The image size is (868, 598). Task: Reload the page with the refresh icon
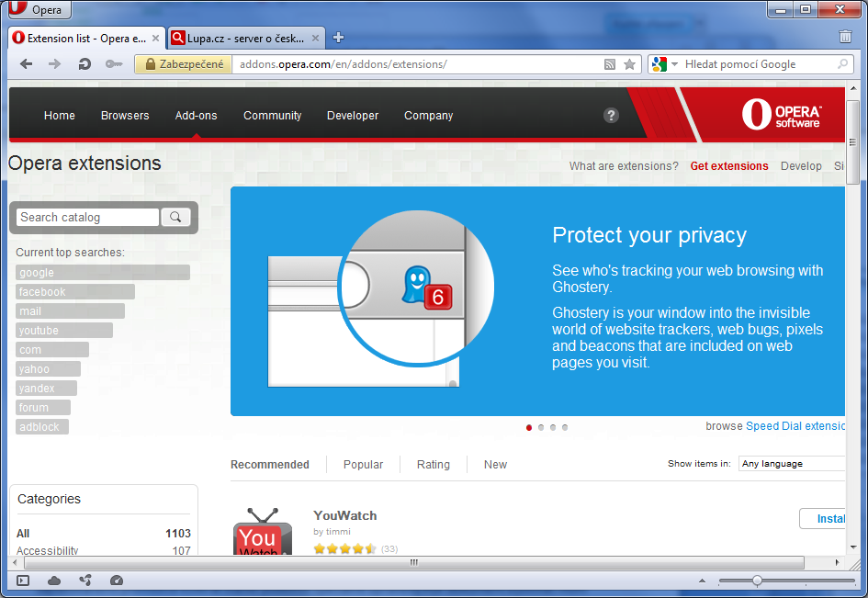(x=85, y=64)
